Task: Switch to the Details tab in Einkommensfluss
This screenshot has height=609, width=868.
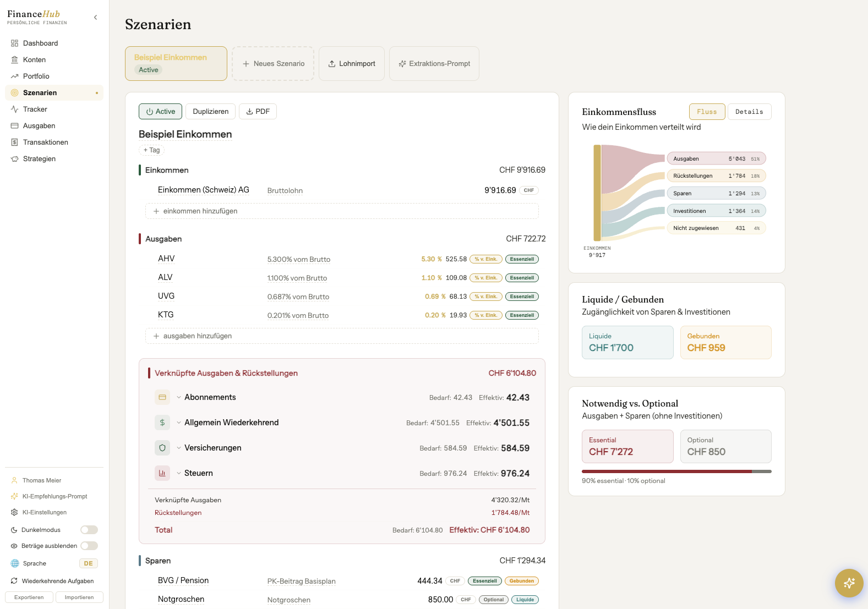Action: [749, 112]
